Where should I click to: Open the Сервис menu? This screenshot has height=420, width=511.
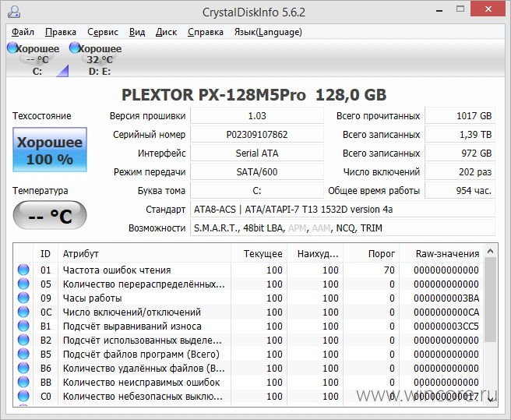point(103,32)
